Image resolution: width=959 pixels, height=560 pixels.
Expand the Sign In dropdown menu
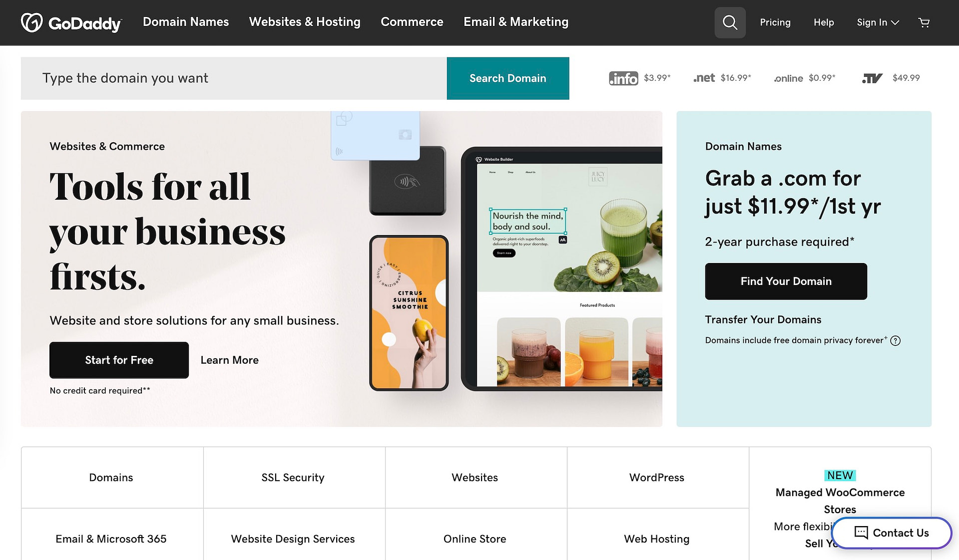pos(876,22)
